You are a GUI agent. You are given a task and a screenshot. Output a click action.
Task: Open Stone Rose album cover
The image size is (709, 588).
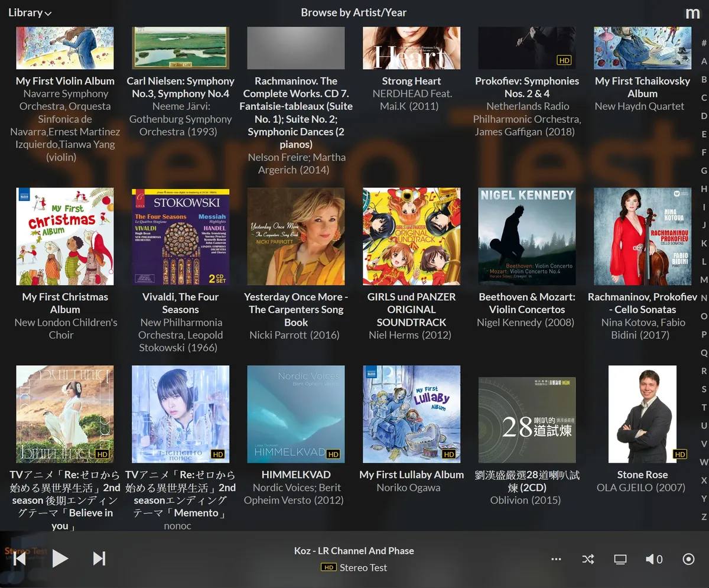click(x=642, y=414)
